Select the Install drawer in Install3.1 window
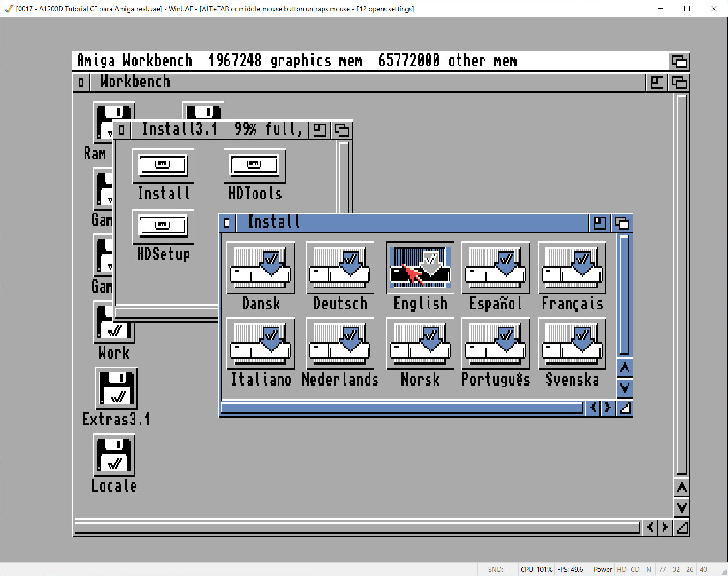 [163, 166]
